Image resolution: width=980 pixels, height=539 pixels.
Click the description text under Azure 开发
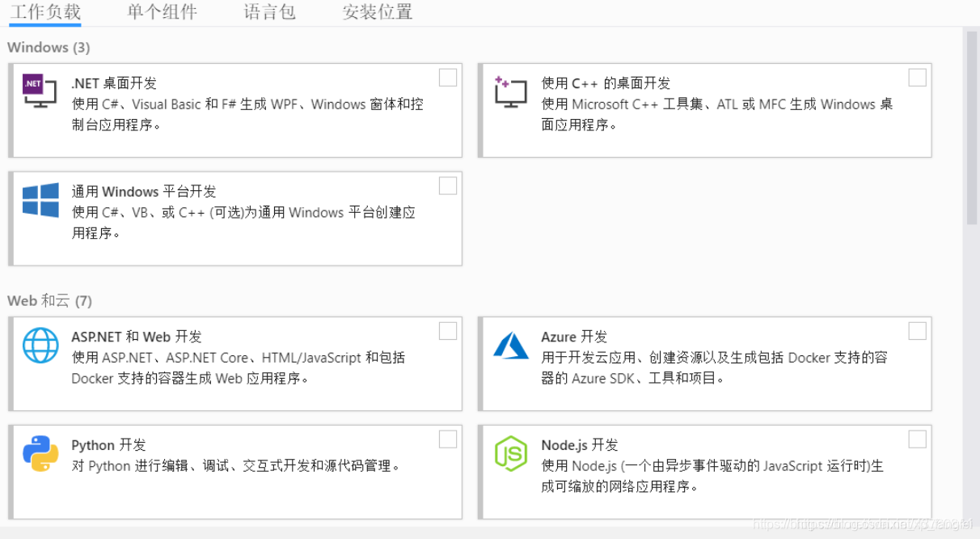point(714,367)
